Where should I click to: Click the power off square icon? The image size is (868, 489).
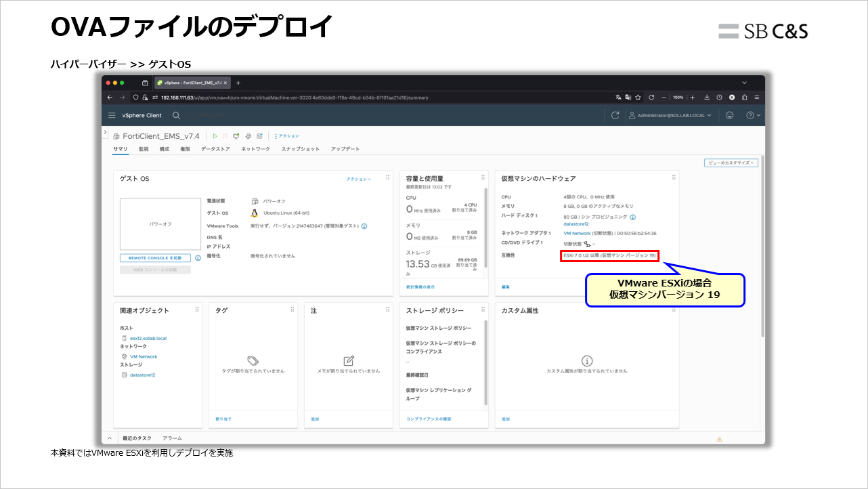(x=225, y=136)
